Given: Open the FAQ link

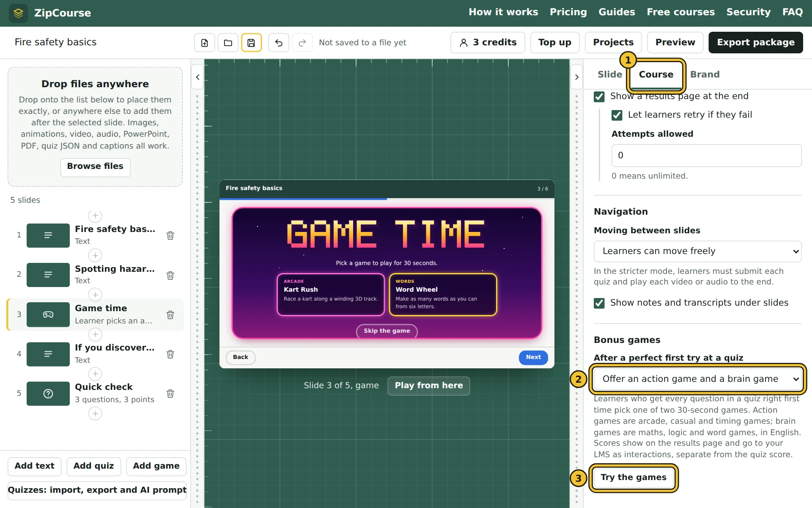Looking at the screenshot, I should coord(793,12).
